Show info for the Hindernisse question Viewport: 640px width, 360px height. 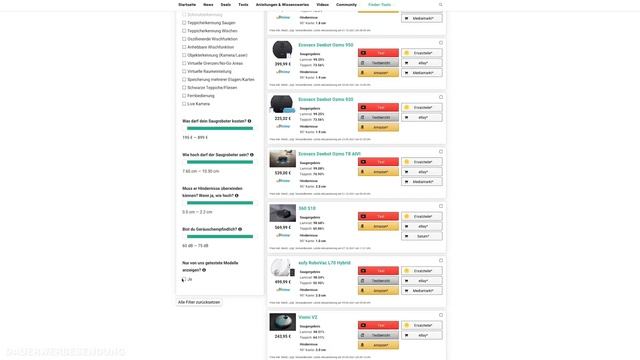[237, 196]
